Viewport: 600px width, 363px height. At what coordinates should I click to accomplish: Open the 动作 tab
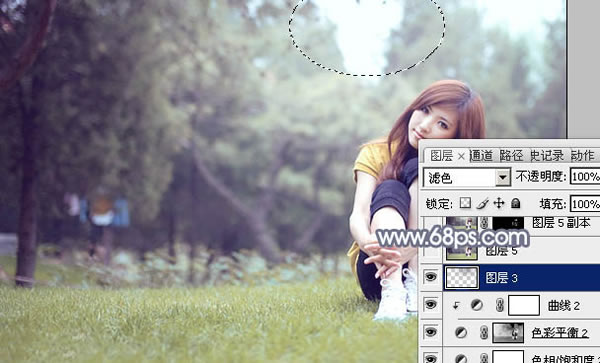(x=582, y=156)
